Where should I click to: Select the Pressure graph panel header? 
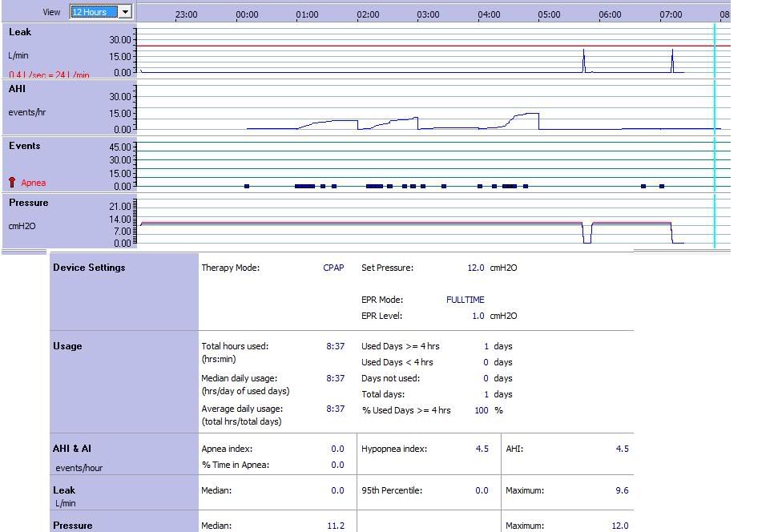28,203
